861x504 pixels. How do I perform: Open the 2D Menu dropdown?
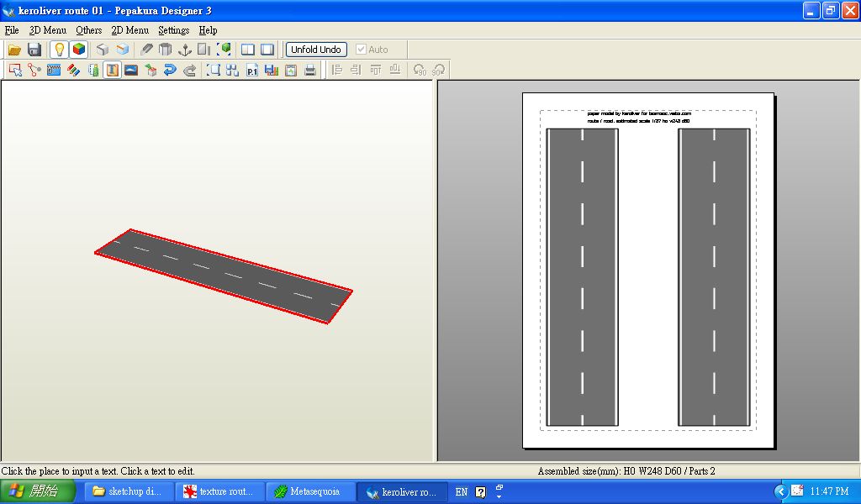click(x=129, y=30)
